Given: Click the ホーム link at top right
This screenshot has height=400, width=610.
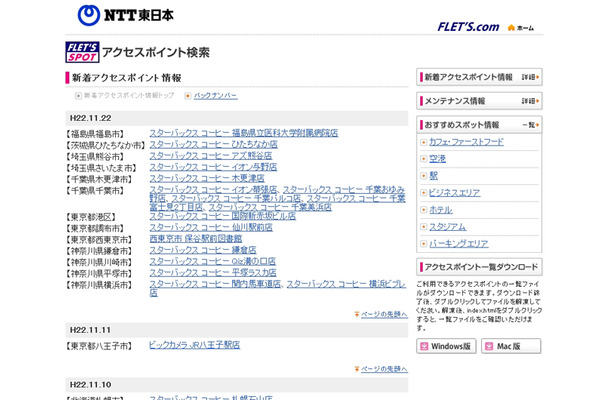Looking at the screenshot, I should click(x=526, y=28).
